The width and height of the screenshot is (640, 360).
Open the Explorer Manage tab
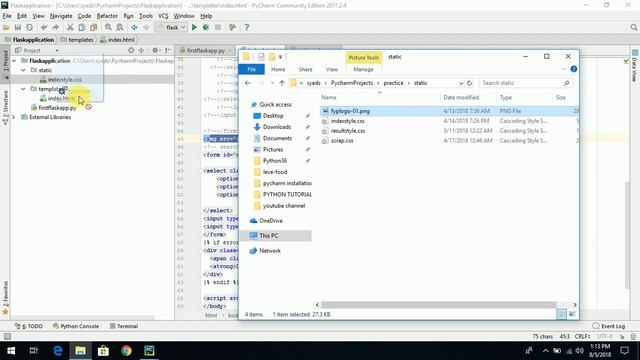point(363,69)
